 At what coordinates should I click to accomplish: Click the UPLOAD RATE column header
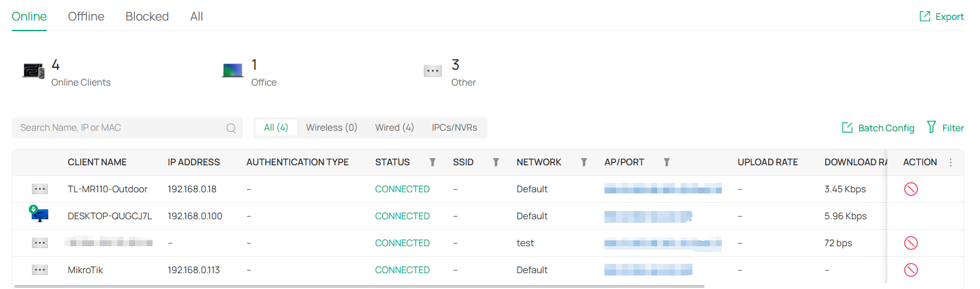768,162
